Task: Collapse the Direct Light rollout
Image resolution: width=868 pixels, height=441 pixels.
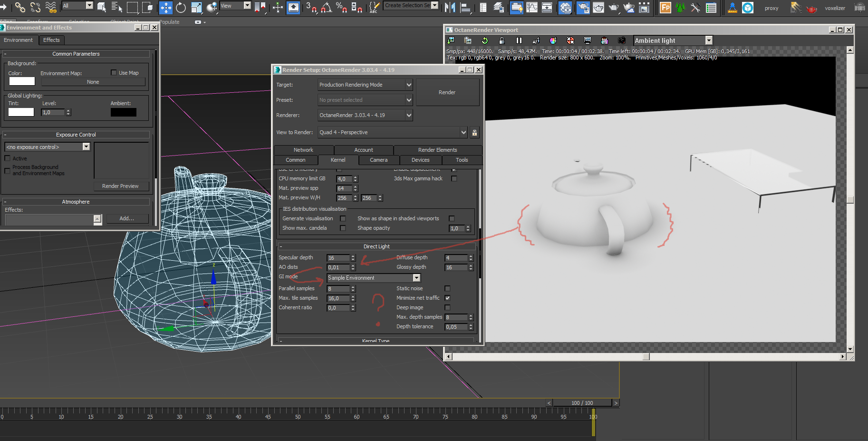Action: (x=376, y=246)
